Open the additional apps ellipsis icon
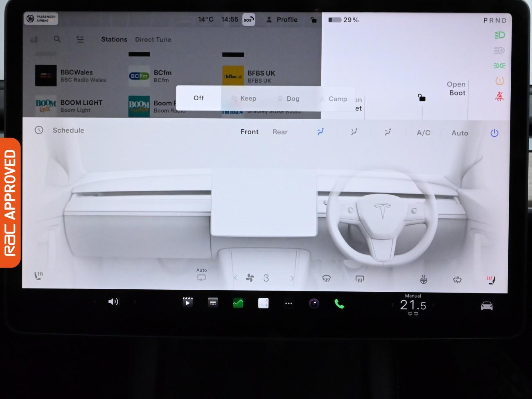The image size is (532, 399). [x=289, y=303]
